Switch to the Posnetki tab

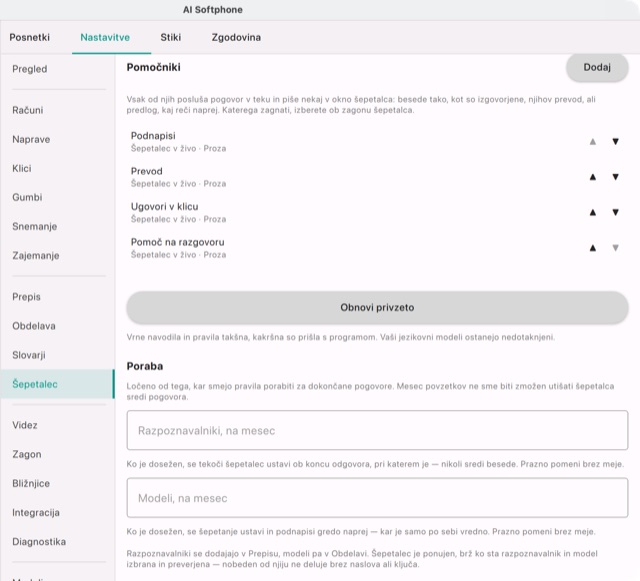click(30, 37)
